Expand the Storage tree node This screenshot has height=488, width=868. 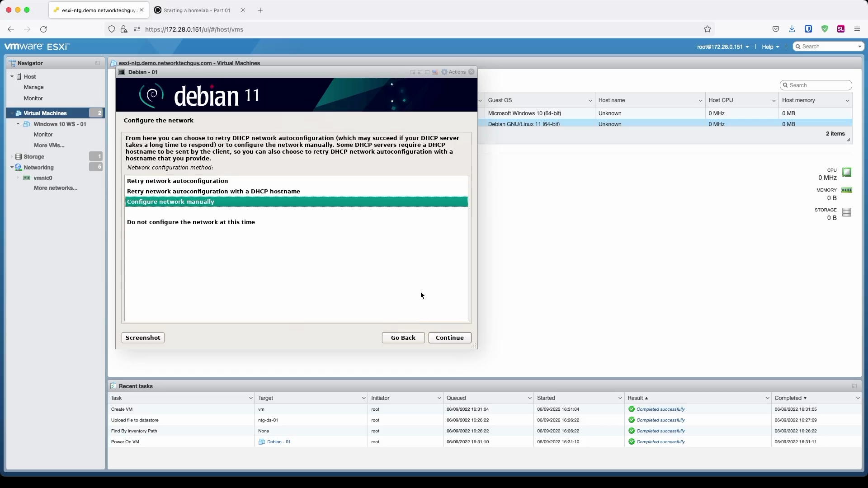[12, 156]
